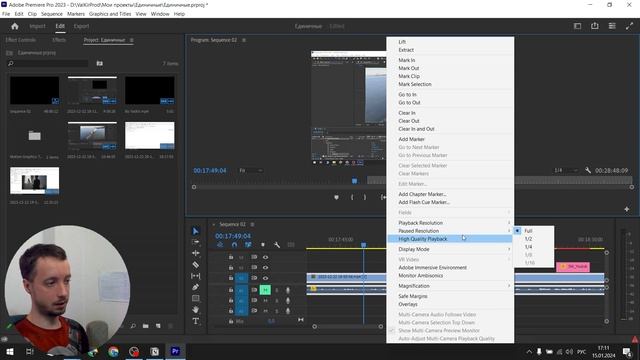Screen dimensions: 640x360
Task: Click Mark Out bracket under Program monitor
Action: pos(365,197)
